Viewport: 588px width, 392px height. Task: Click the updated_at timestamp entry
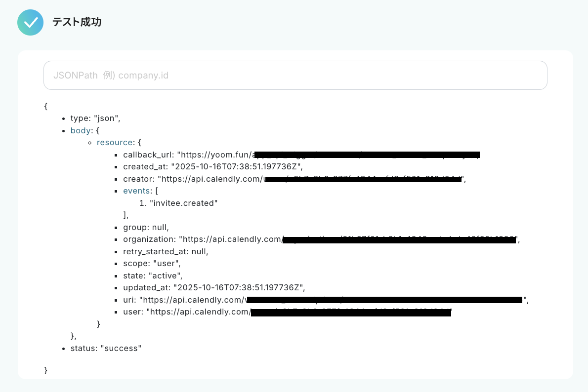click(214, 287)
